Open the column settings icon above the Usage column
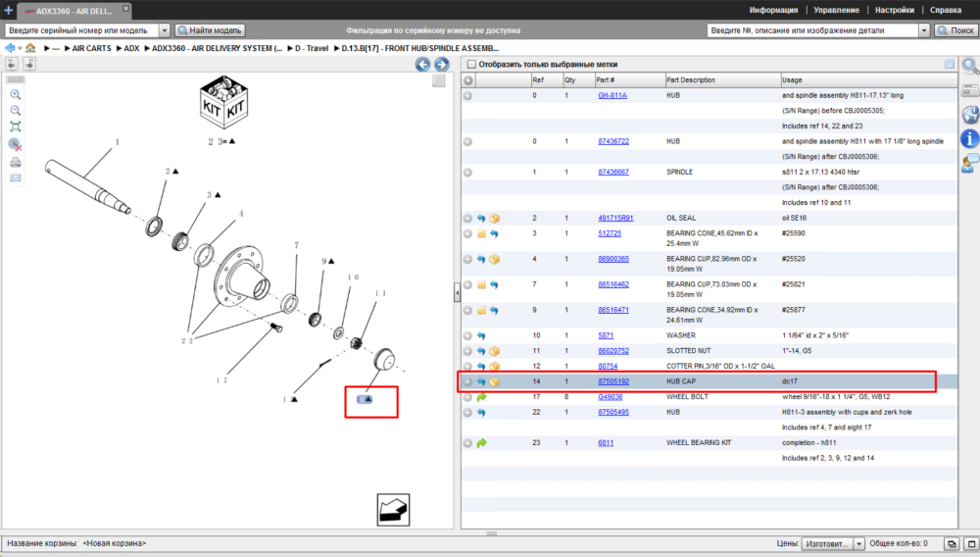 point(950,64)
